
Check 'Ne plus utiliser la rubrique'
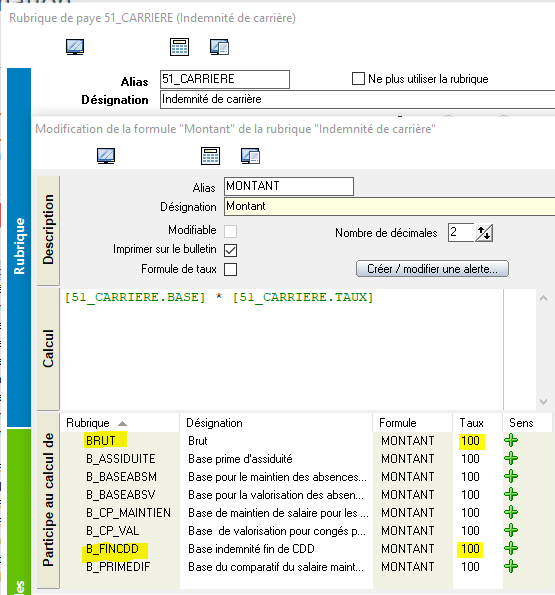tap(358, 79)
